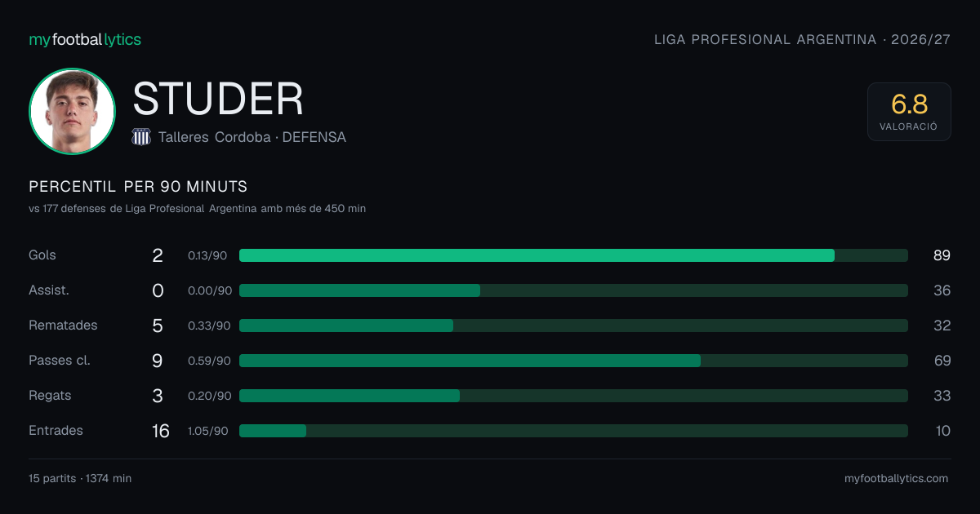
Task: Click the myfootballytics logo
Action: click(85, 39)
